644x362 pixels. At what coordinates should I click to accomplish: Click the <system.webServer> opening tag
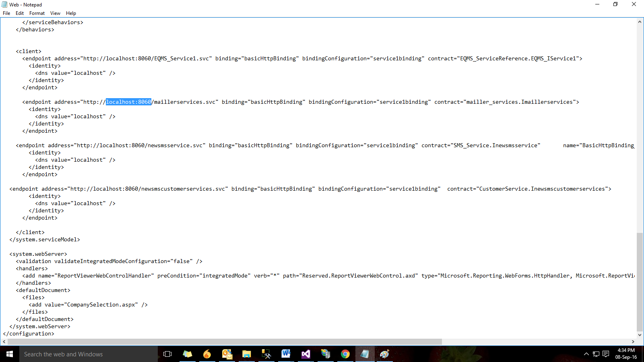tap(38, 254)
